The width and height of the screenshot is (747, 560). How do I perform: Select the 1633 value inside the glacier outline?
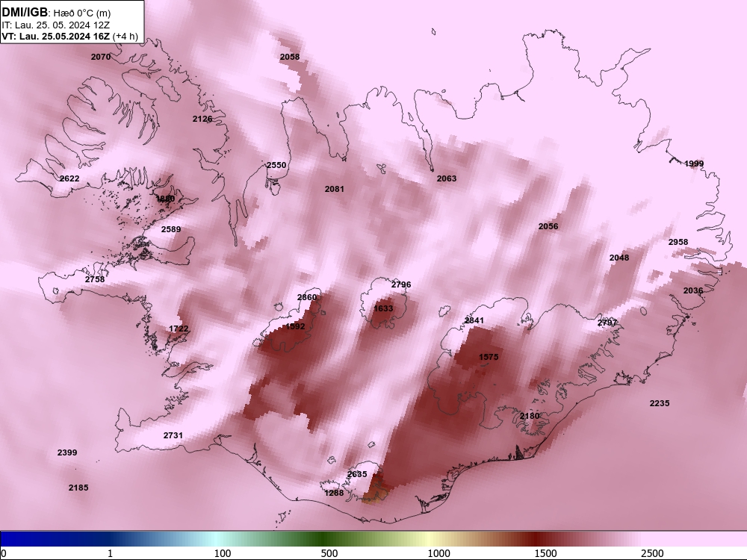pyautogui.click(x=383, y=308)
